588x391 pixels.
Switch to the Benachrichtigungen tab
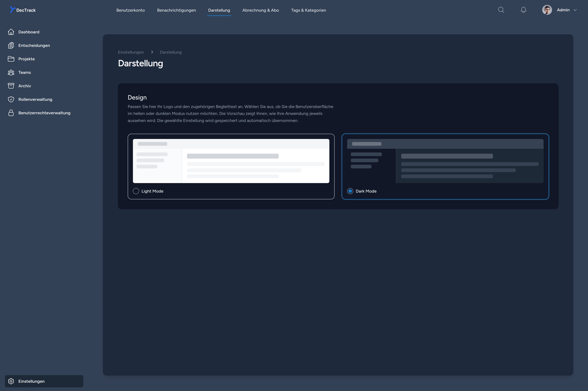176,10
